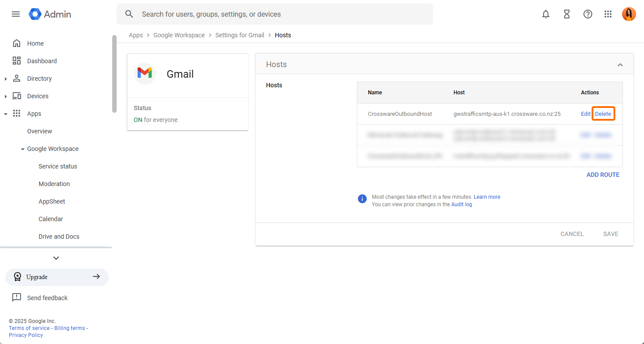The width and height of the screenshot is (644, 344).
Task: Open the help question mark icon
Action: tap(588, 14)
